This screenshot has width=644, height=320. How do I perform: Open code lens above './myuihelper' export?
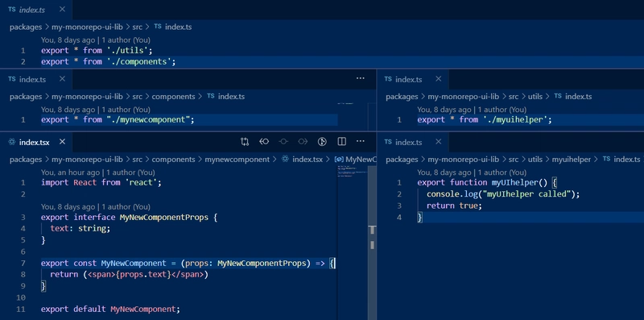472,110
